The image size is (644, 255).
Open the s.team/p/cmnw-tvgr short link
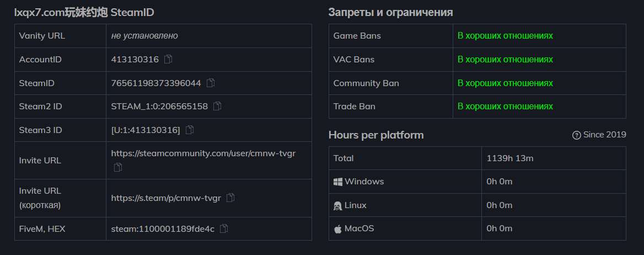[x=166, y=198]
